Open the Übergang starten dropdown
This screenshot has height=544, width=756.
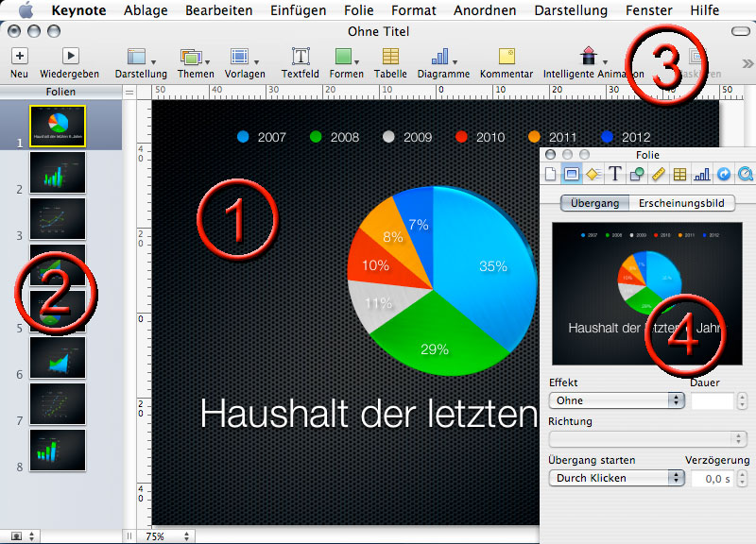(617, 478)
